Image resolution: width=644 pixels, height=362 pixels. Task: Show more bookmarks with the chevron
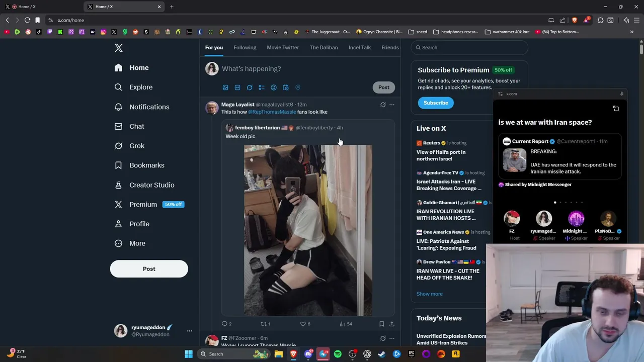pos(631,32)
